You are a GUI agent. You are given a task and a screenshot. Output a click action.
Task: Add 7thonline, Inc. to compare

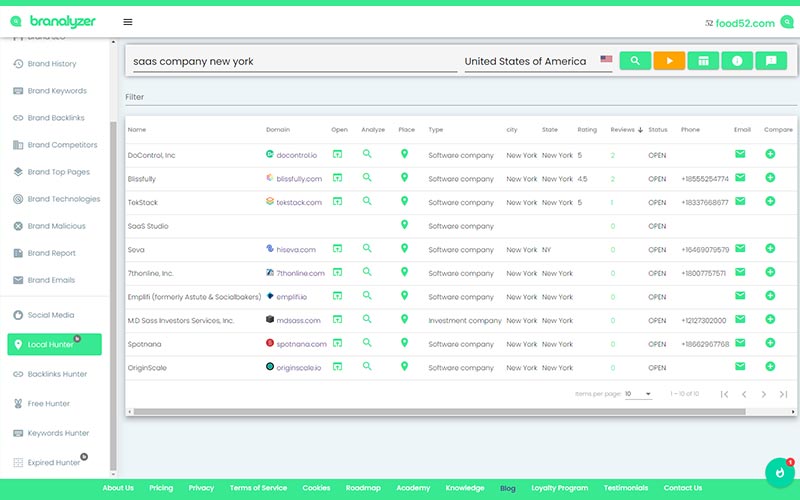(x=770, y=272)
